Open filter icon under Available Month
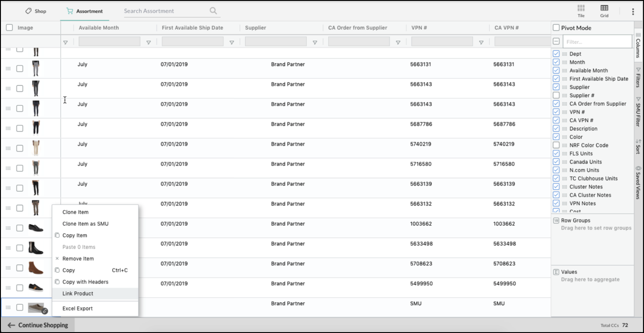This screenshot has height=333, width=644. click(x=149, y=43)
